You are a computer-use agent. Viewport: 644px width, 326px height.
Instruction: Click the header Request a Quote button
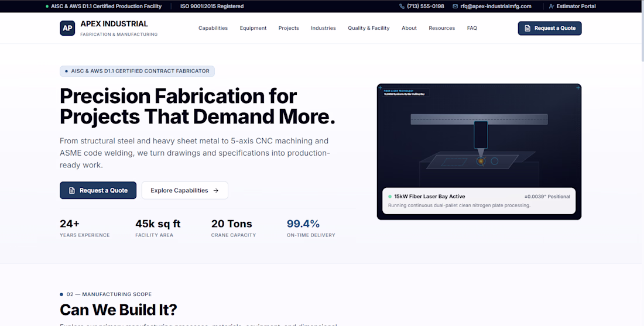click(550, 28)
